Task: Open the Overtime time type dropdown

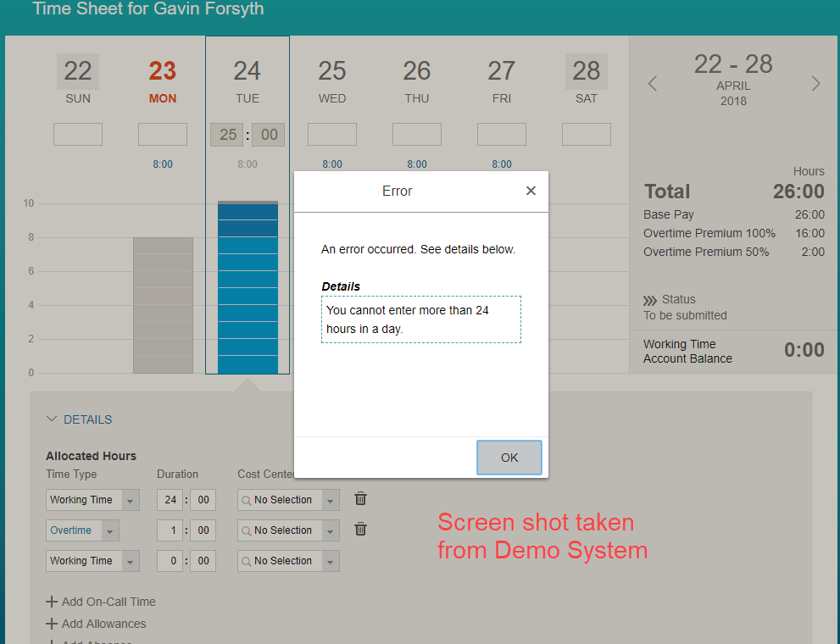Action: (x=110, y=530)
